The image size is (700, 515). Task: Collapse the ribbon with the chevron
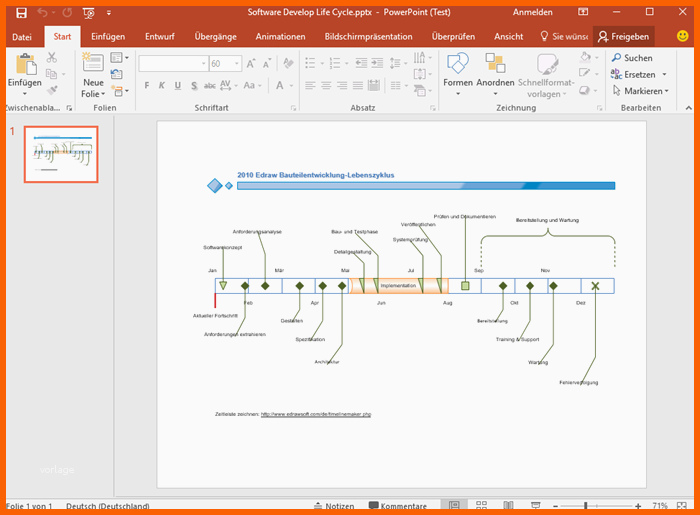click(688, 108)
